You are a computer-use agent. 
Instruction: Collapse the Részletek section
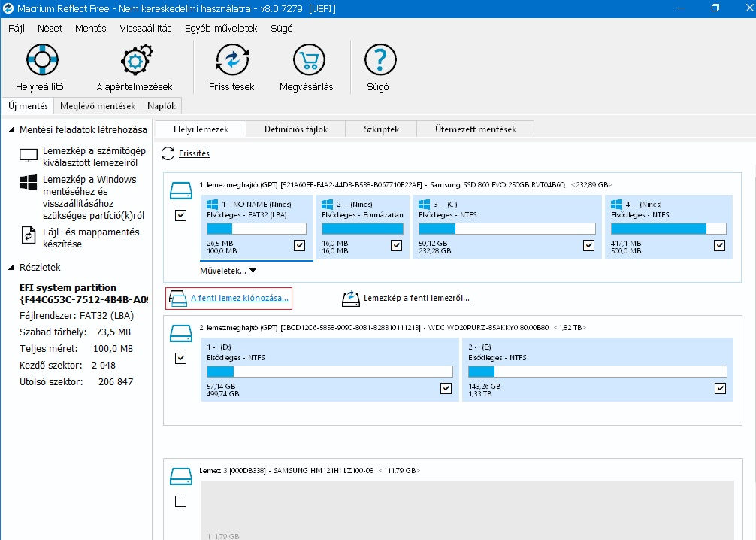click(x=11, y=267)
